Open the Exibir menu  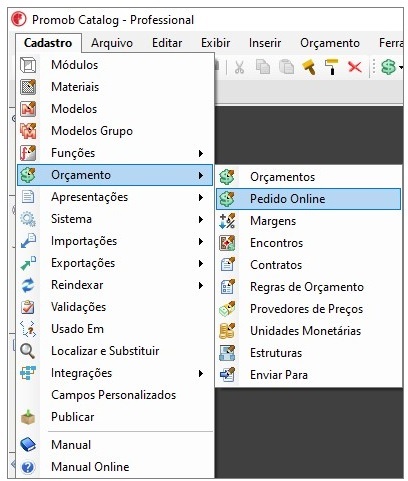215,43
